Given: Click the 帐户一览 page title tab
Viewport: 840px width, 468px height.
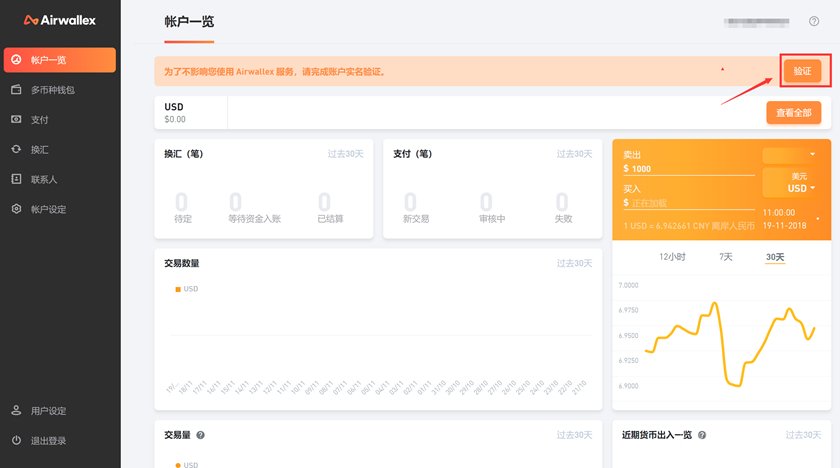Looking at the screenshot, I should coord(189,22).
